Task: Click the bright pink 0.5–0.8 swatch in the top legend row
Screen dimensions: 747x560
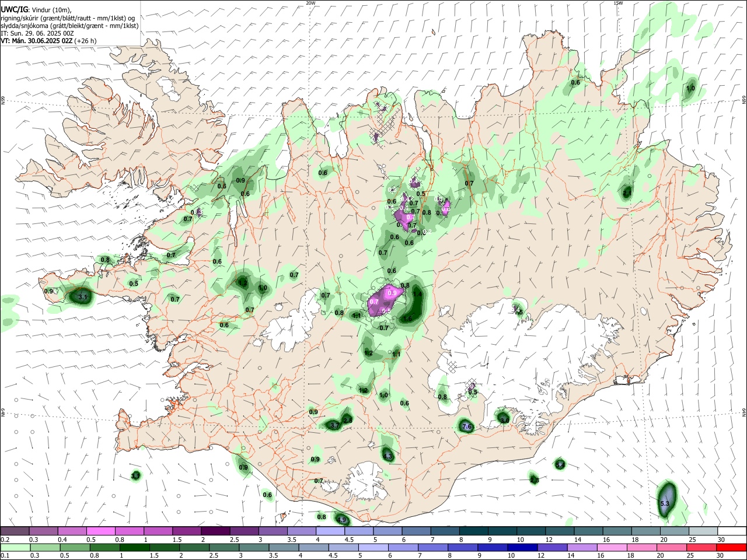Action: point(101,531)
